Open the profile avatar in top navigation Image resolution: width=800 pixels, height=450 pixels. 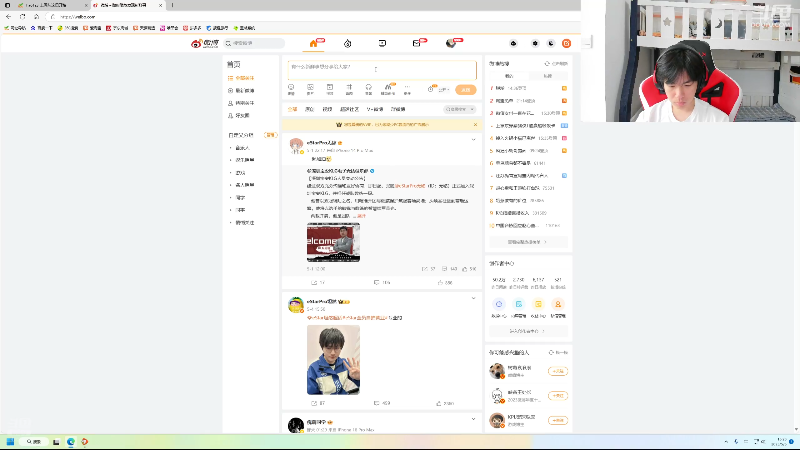click(x=451, y=43)
